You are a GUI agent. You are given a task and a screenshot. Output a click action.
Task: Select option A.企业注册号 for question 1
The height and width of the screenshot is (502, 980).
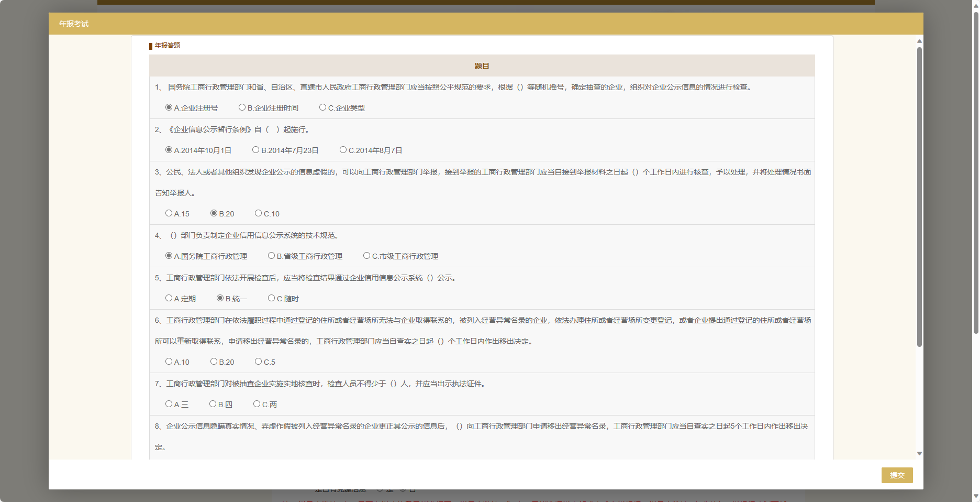point(169,107)
